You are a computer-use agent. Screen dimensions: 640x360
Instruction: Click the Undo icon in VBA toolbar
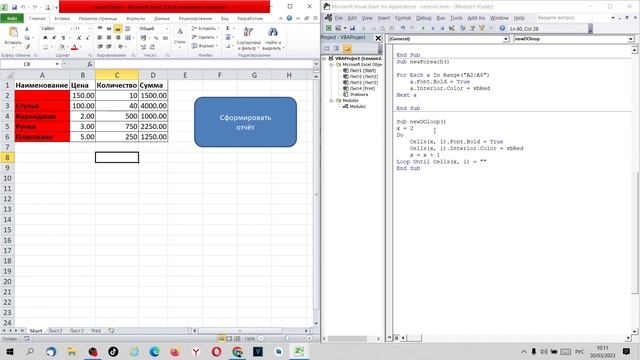coord(403,29)
